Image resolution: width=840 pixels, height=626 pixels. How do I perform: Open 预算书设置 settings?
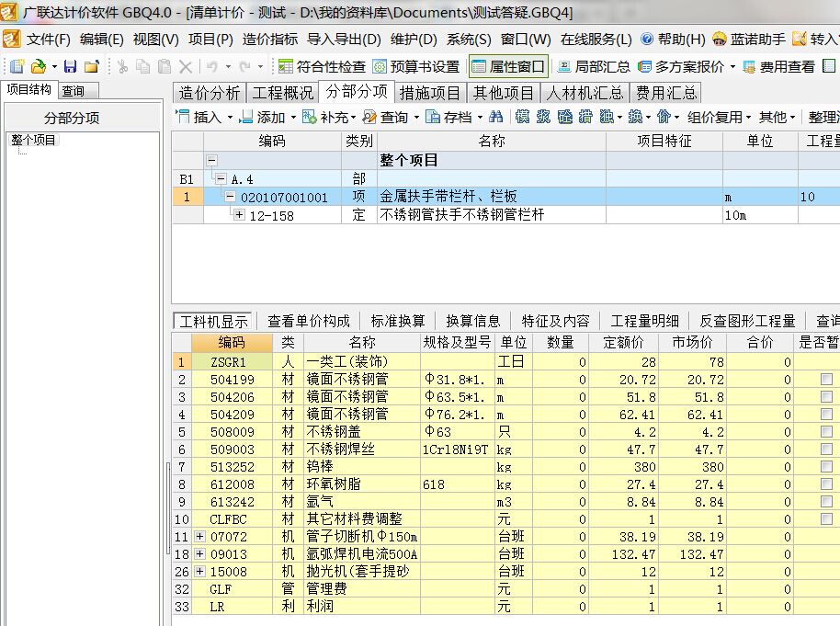pos(416,66)
